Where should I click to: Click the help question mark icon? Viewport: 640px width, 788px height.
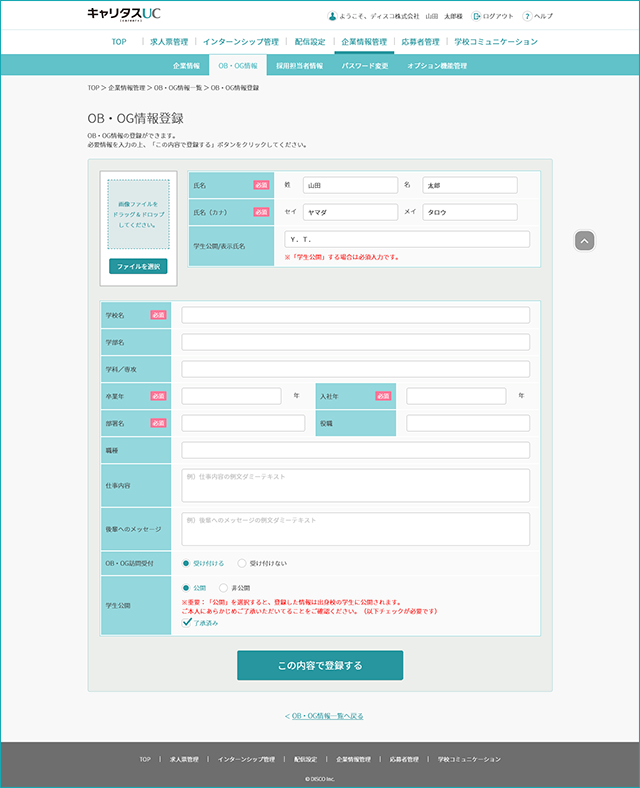(527, 16)
